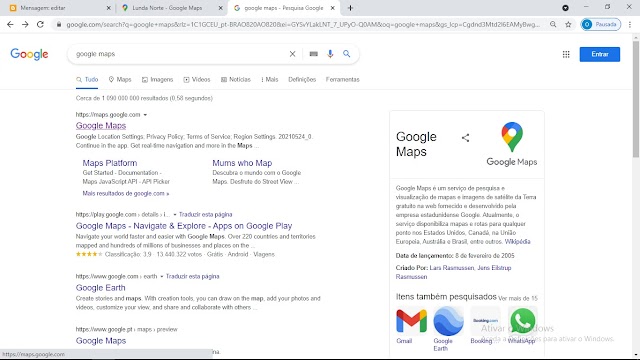Screen dimensions: 640x360
Task: Click the 'Entrar' sign-in button
Action: pos(600,54)
